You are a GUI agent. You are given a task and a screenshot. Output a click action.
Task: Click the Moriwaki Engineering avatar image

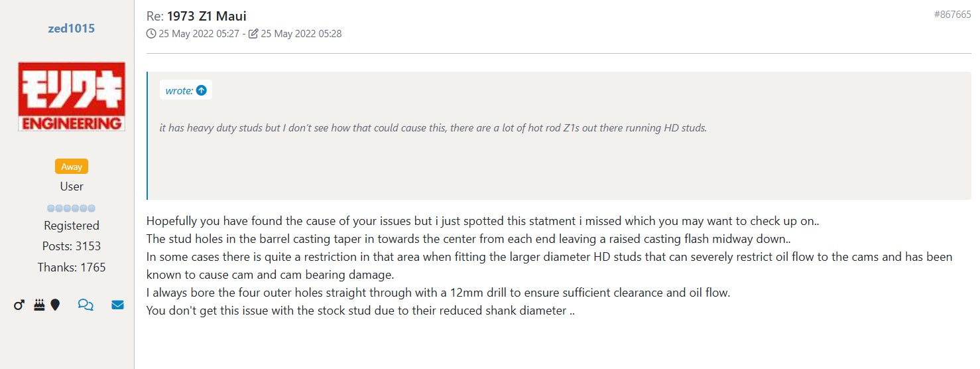[72, 96]
